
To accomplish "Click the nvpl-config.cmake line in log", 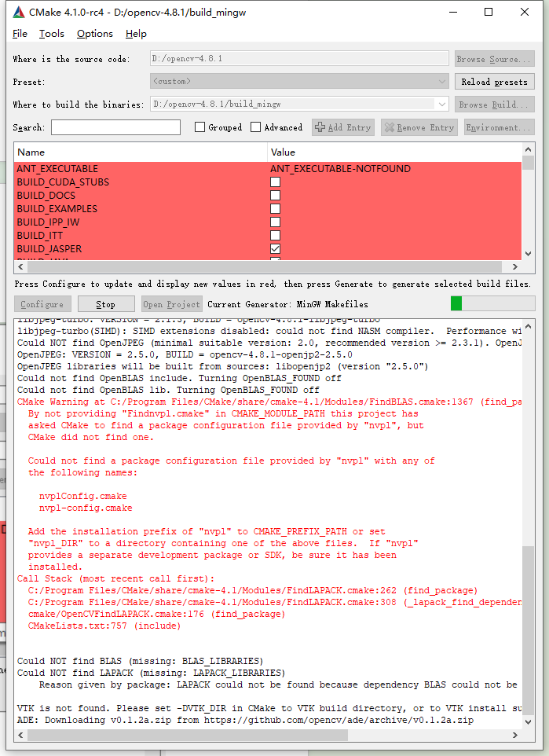I will 86,508.
